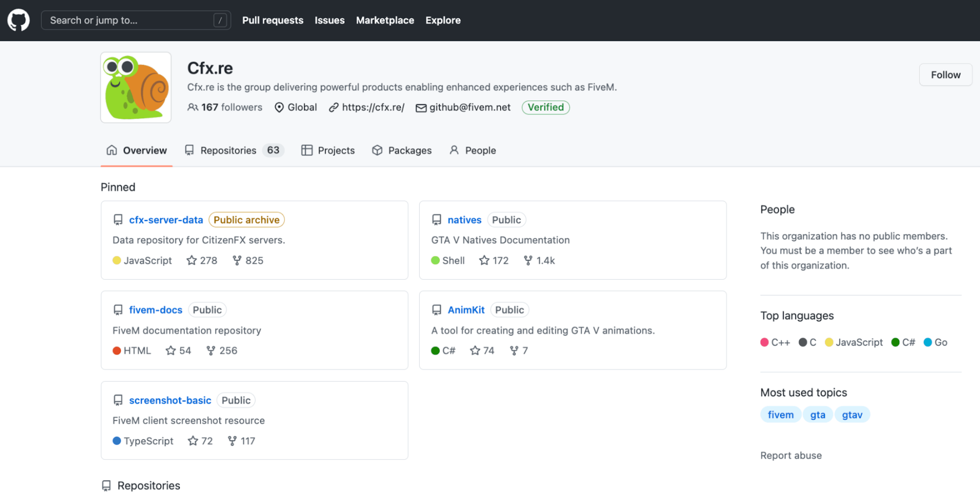980x495 pixels.
Task: Open Pull requests in the top nav
Action: [x=273, y=20]
